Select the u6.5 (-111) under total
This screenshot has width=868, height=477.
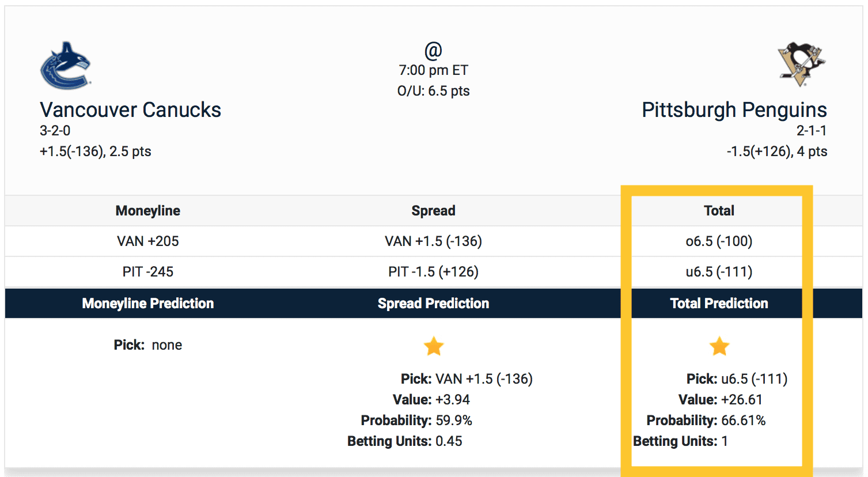(719, 272)
